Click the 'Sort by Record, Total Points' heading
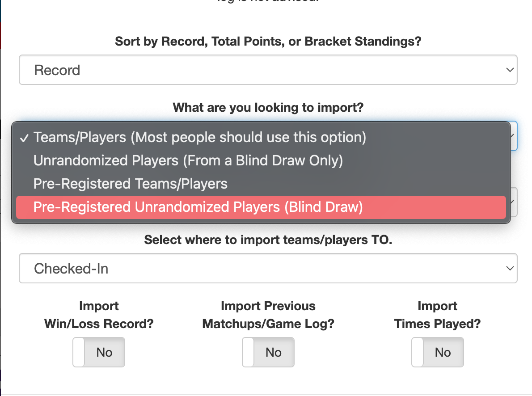Screen dimensions: 532x396 tap(268, 42)
